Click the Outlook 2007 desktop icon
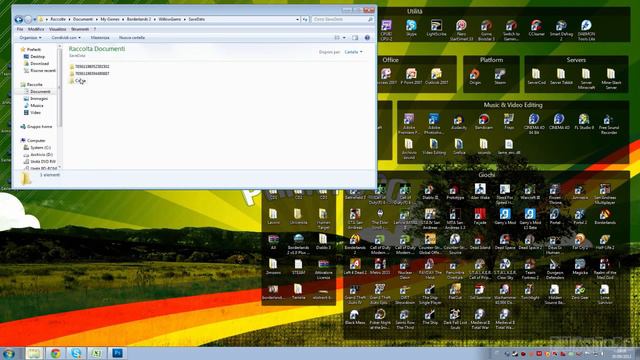This screenshot has width=640, height=360. (x=436, y=77)
